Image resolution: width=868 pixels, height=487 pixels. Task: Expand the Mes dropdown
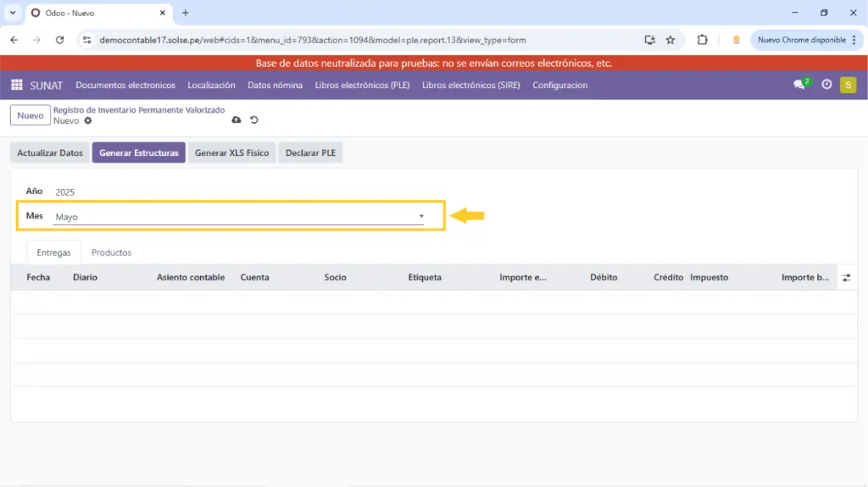tap(421, 217)
